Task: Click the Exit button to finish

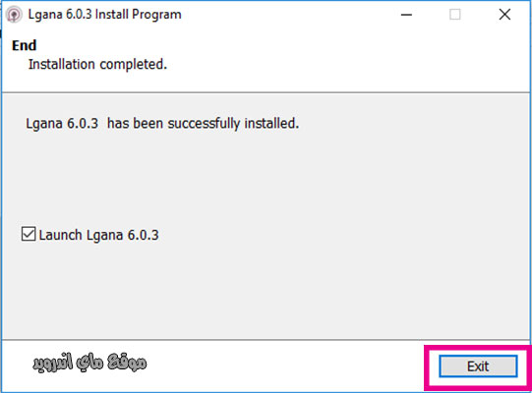Action: click(478, 366)
